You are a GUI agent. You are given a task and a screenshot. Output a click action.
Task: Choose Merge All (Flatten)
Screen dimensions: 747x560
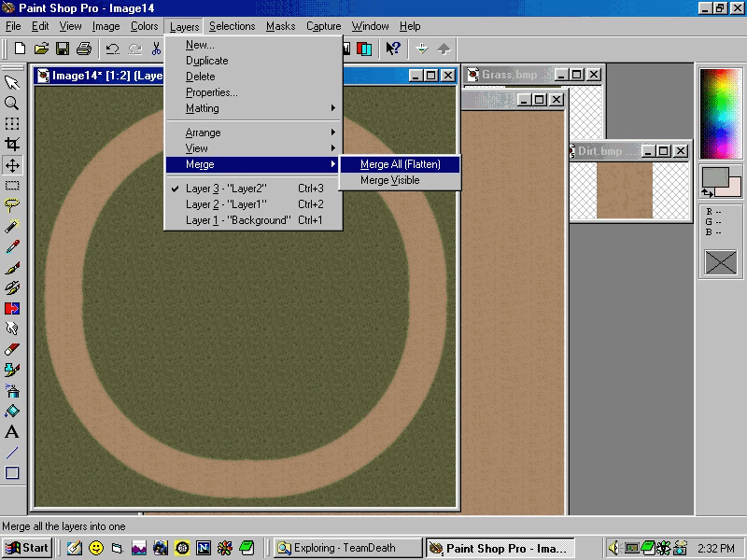(x=400, y=164)
